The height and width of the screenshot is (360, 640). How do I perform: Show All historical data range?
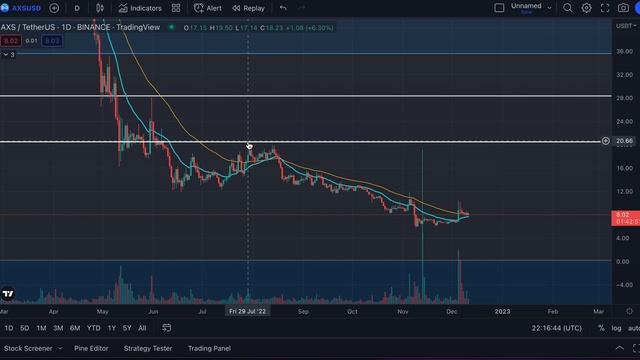(142, 328)
